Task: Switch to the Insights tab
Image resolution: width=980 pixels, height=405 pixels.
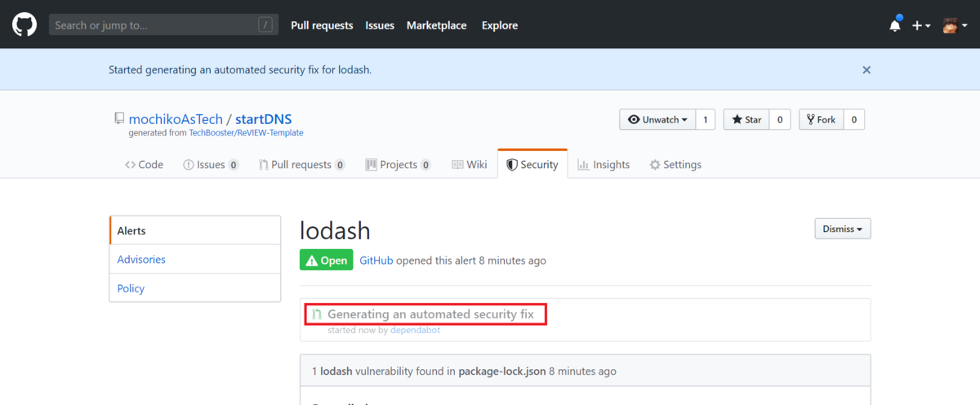Action: (604, 164)
